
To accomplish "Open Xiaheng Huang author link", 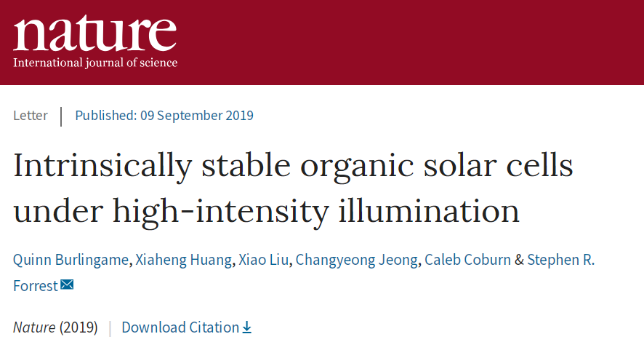I will 184,260.
